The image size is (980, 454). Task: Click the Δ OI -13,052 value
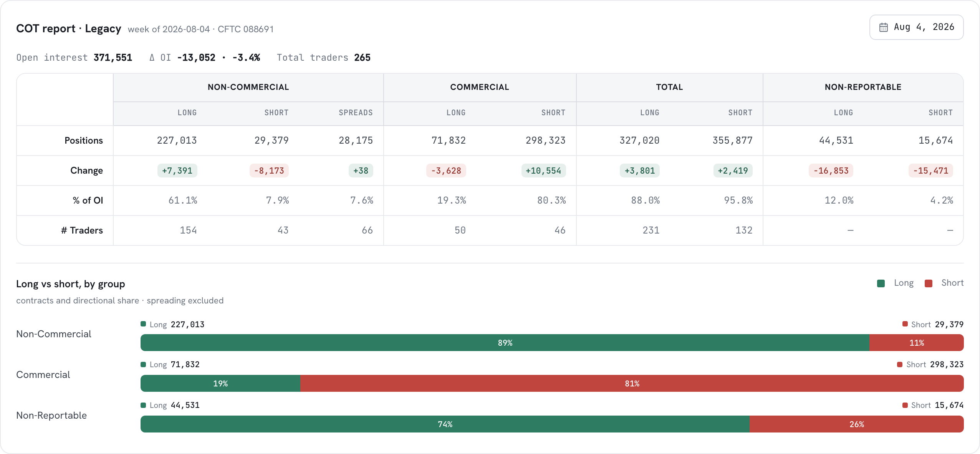pyautogui.click(x=196, y=58)
